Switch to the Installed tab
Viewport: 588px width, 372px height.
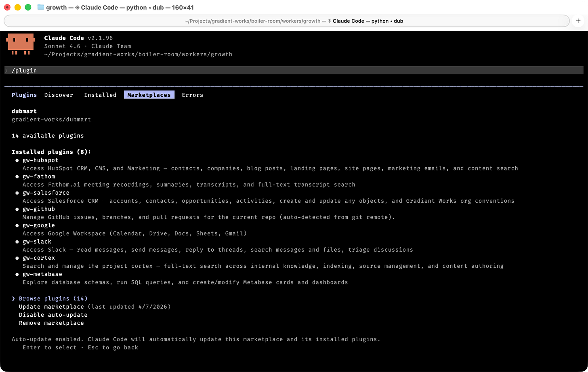pos(100,95)
